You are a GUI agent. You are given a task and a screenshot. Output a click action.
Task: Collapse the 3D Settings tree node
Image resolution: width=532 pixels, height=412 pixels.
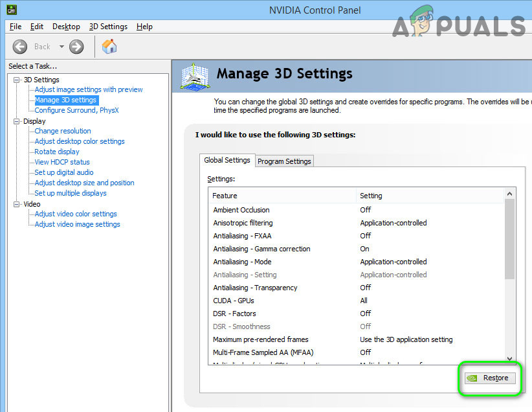16,80
